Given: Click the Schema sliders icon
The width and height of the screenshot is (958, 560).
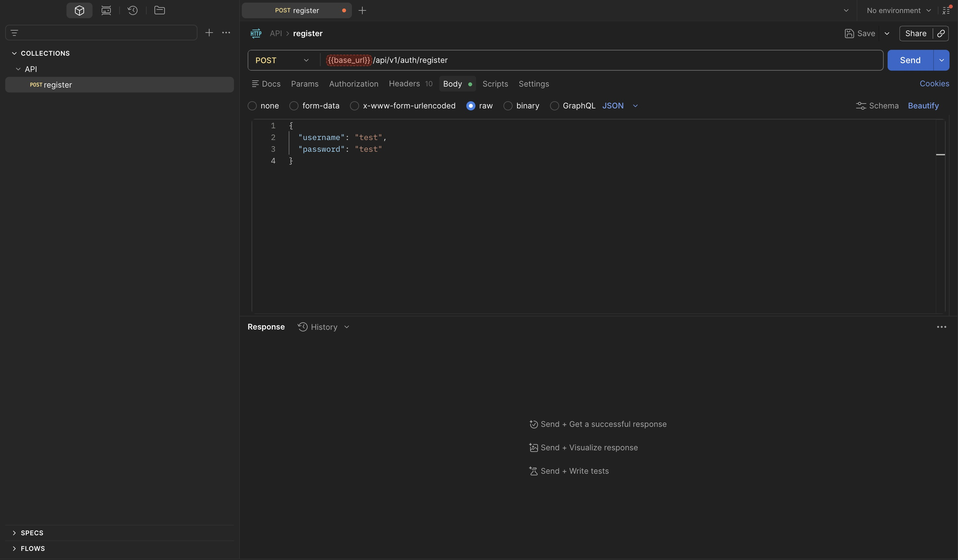Looking at the screenshot, I should pos(861,105).
